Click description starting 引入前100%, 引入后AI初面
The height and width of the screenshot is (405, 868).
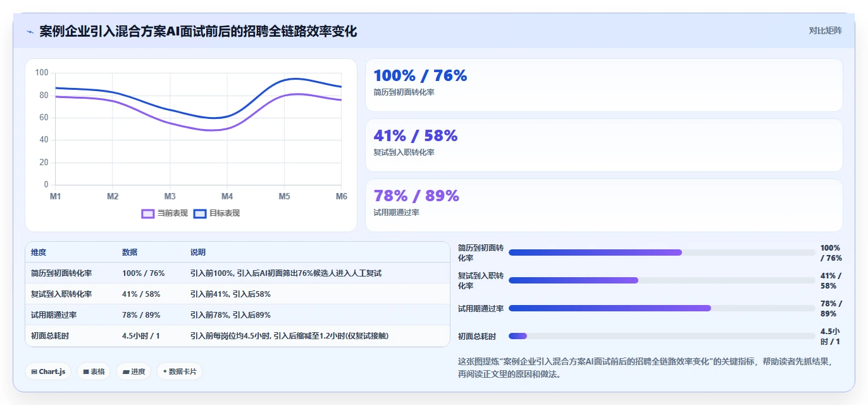(286, 273)
